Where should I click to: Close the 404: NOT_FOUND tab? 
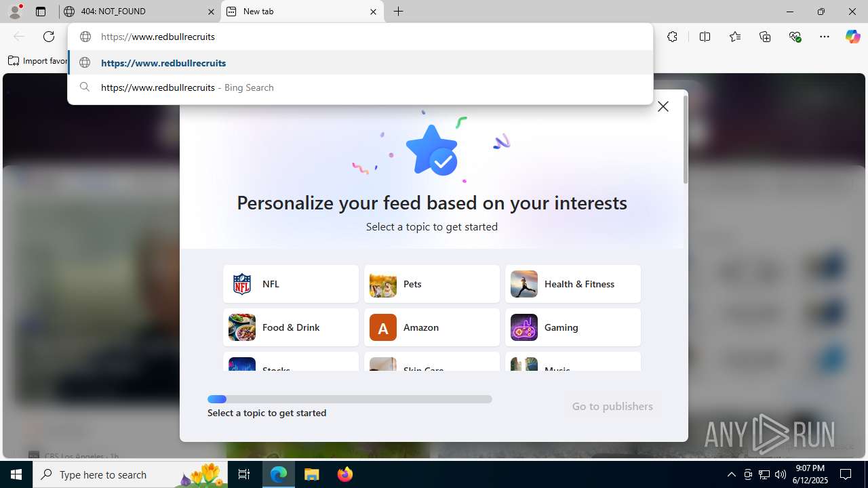click(x=211, y=12)
